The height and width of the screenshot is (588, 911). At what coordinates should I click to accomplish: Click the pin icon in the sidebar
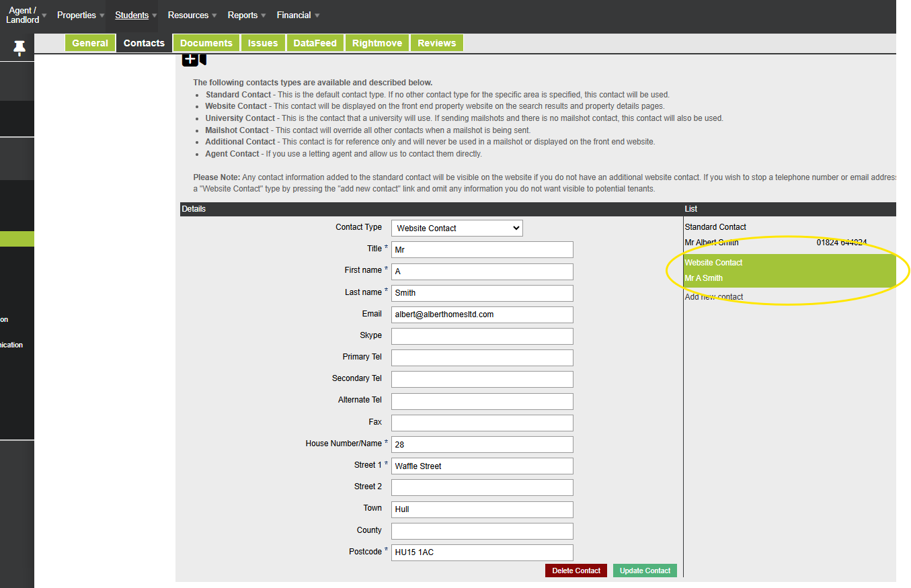click(x=19, y=48)
